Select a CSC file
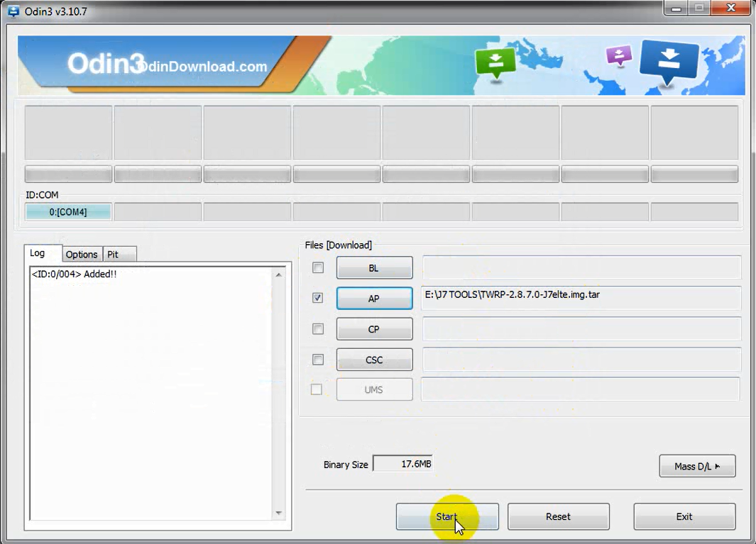The image size is (756, 544). [x=375, y=360]
